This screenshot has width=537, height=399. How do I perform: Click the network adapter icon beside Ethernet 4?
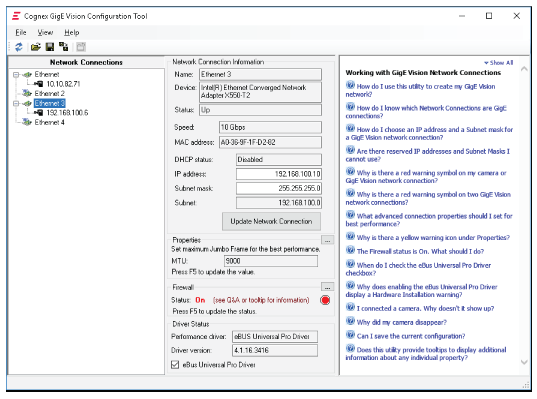coord(27,122)
